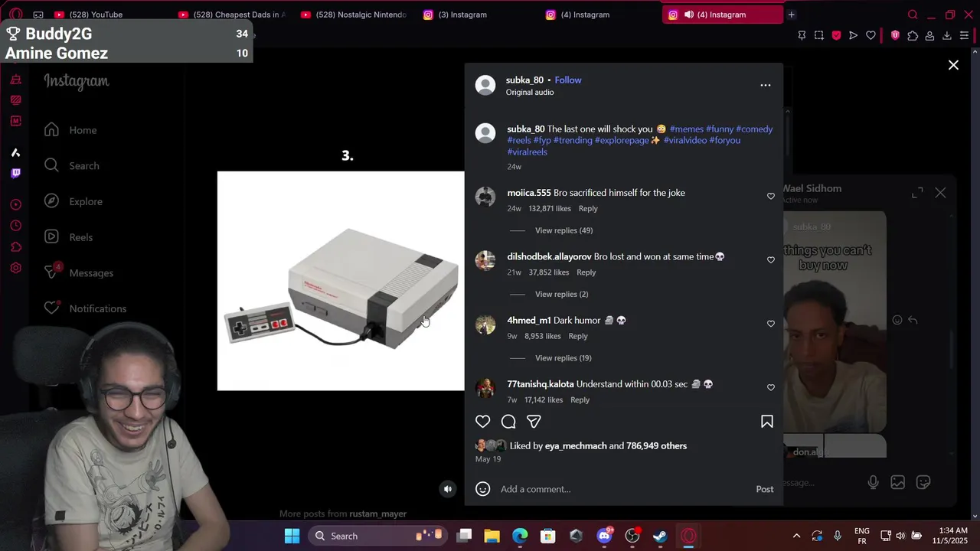Viewport: 980px width, 551px height.
Task: Open browser downloads icon
Action: coord(947,35)
